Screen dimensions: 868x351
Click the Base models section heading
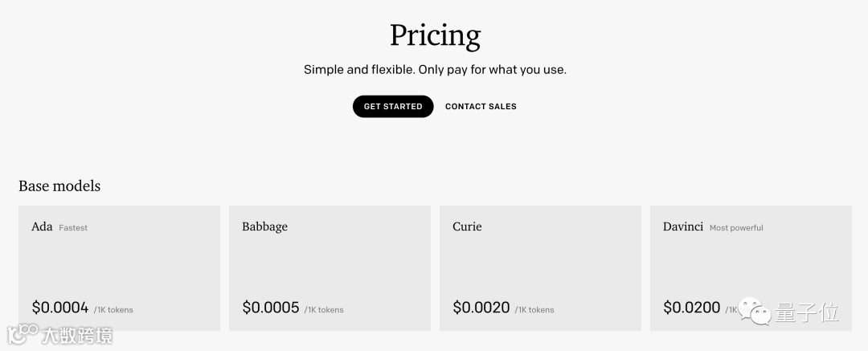[59, 186]
